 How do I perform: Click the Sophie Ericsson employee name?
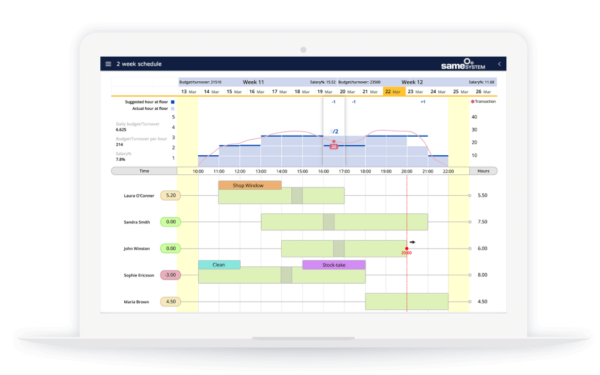pyautogui.click(x=139, y=275)
